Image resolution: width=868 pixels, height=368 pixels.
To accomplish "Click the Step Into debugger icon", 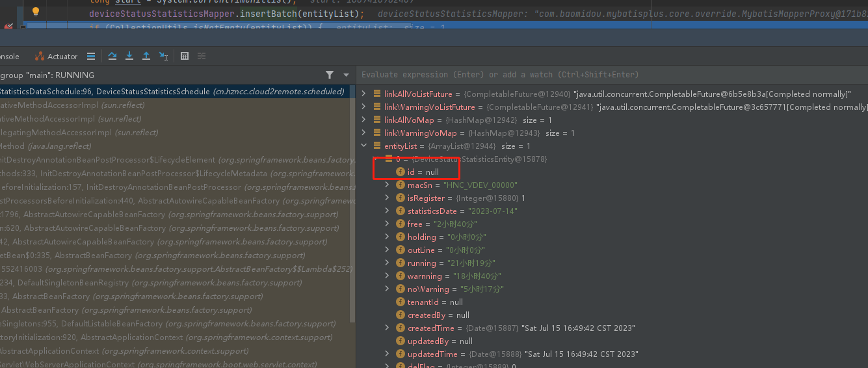I will pos(129,56).
